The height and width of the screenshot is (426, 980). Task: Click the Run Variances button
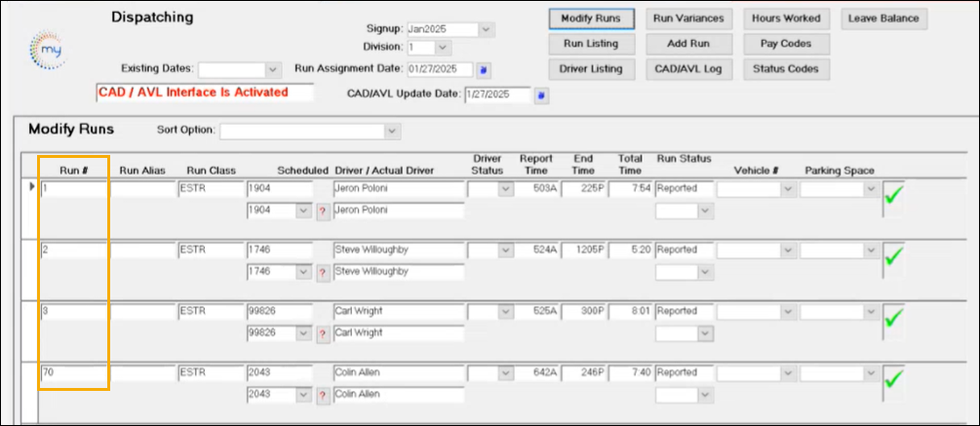point(688,19)
